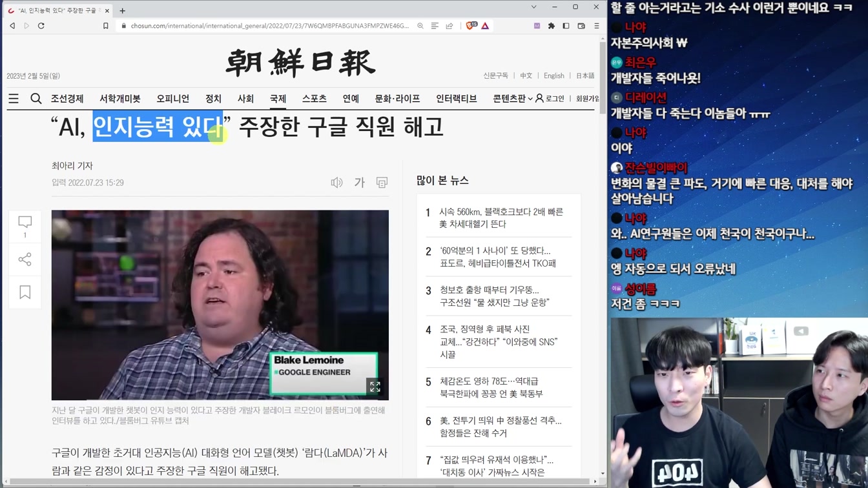This screenshot has height=488, width=868.
Task: Expand Blake Lemoine photo to fullscreen
Action: pos(375,387)
